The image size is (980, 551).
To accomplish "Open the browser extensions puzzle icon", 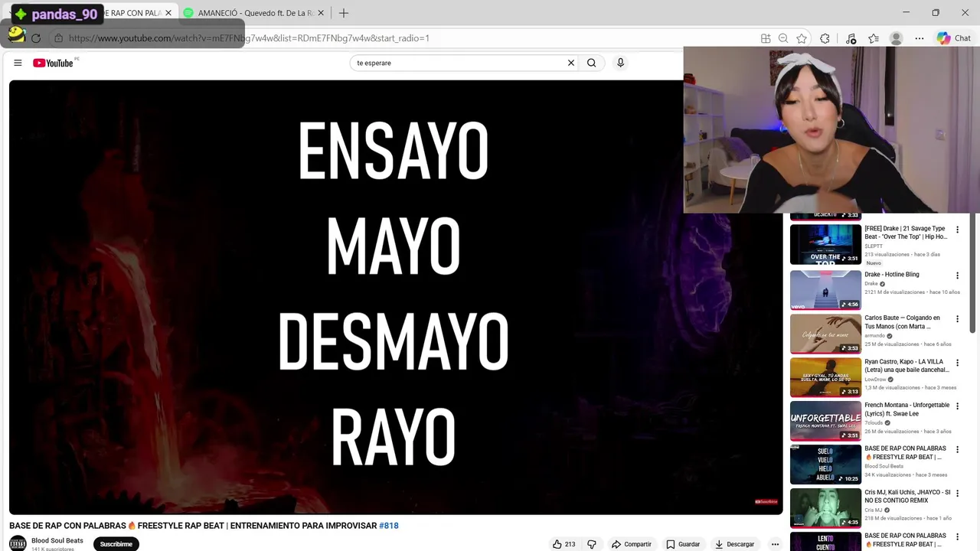I will click(x=825, y=38).
